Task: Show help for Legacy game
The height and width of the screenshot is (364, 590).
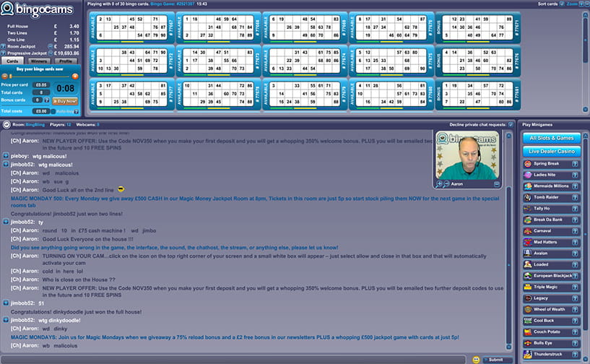Action: click(575, 298)
